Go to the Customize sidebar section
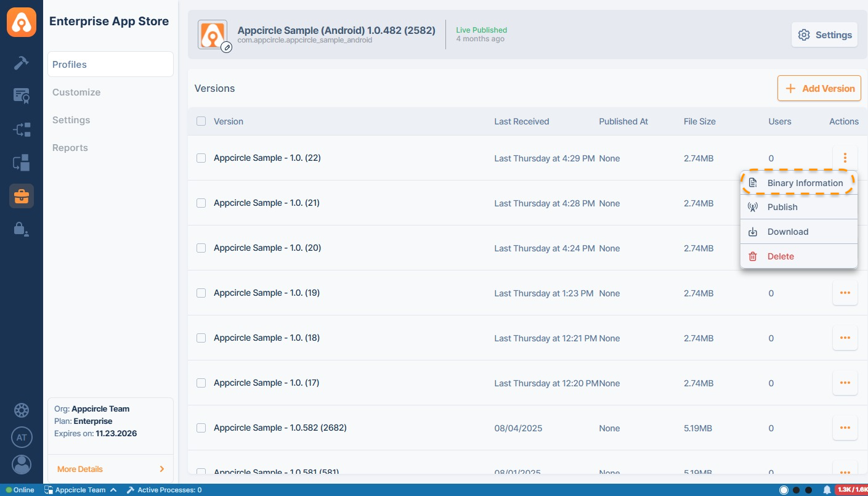 click(x=76, y=92)
